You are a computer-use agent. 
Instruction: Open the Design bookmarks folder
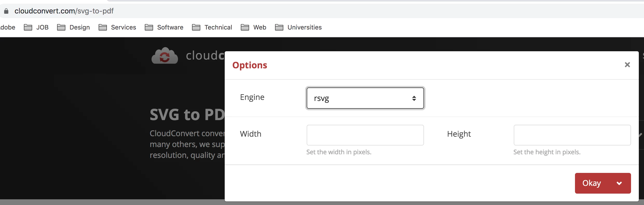[x=73, y=27]
